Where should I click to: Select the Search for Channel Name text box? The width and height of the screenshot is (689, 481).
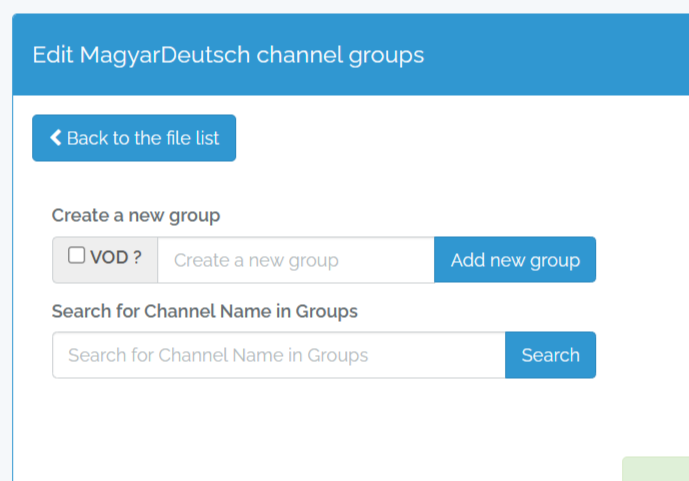[x=279, y=355]
